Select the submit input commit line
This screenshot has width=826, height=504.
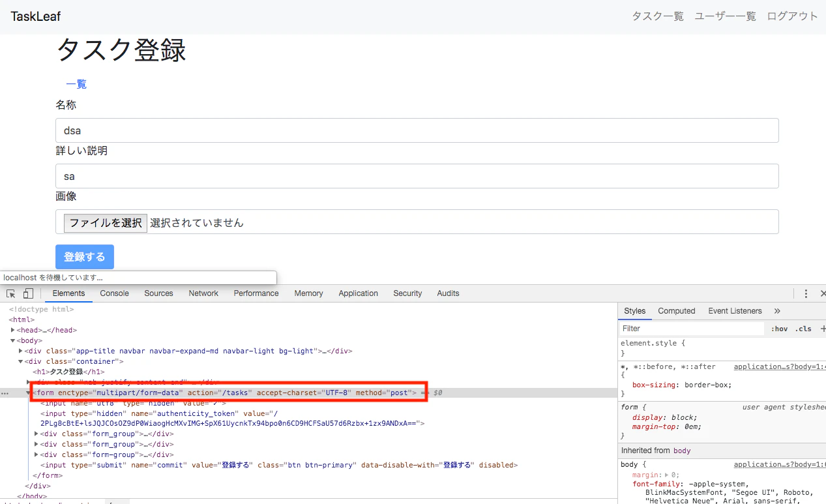click(278, 465)
